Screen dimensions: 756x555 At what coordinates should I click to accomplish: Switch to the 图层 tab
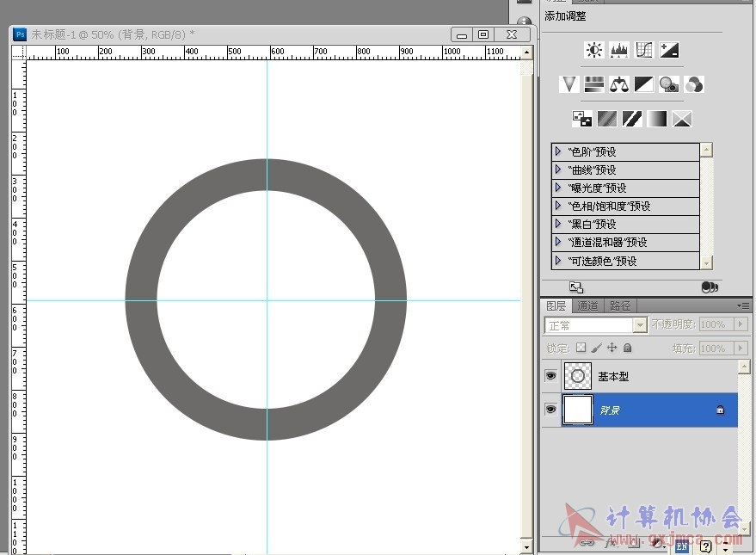tap(556, 305)
